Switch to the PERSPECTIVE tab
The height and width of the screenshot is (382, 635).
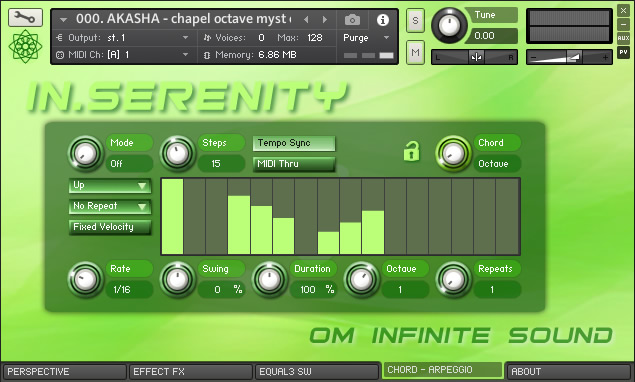click(65, 371)
